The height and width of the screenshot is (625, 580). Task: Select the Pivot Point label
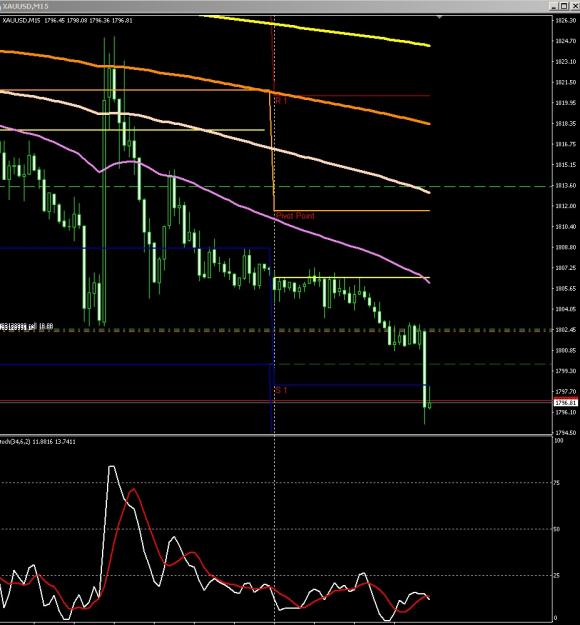295,216
